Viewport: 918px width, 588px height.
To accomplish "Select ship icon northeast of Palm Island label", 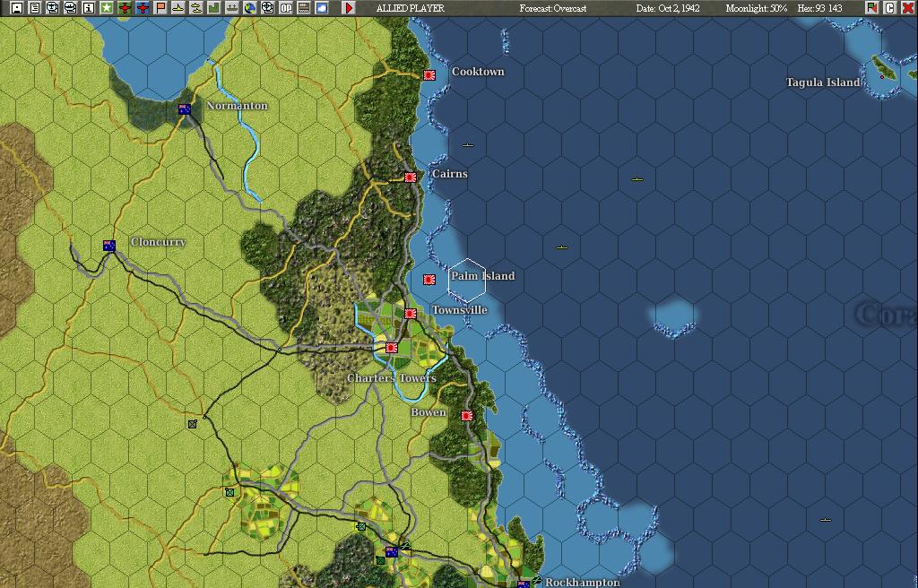I will click(x=562, y=247).
